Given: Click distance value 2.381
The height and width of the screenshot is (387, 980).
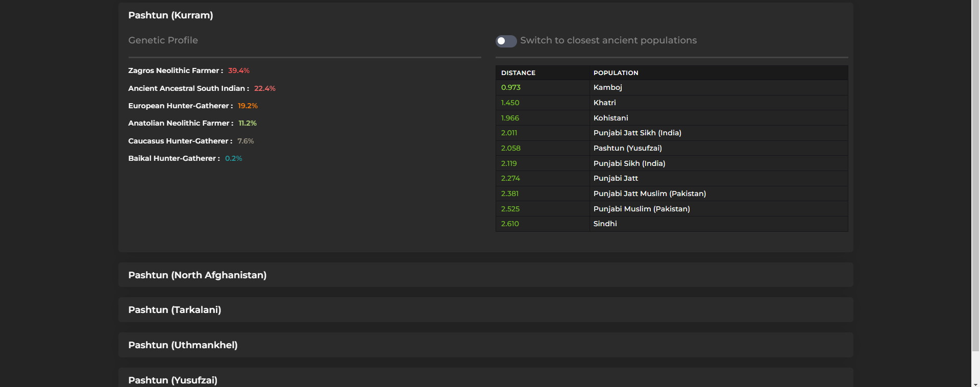Looking at the screenshot, I should click(x=510, y=194).
